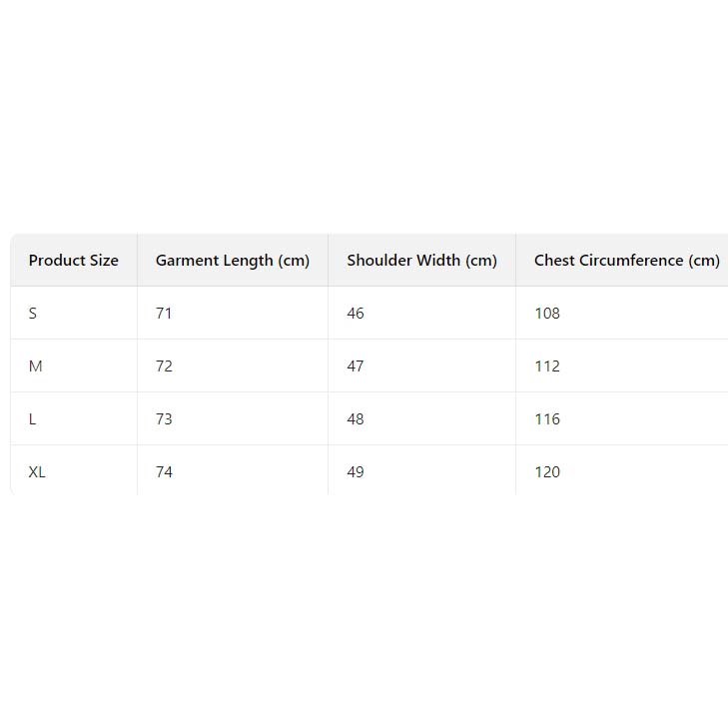Click garment length value 73
This screenshot has width=728, height=728.
[164, 419]
